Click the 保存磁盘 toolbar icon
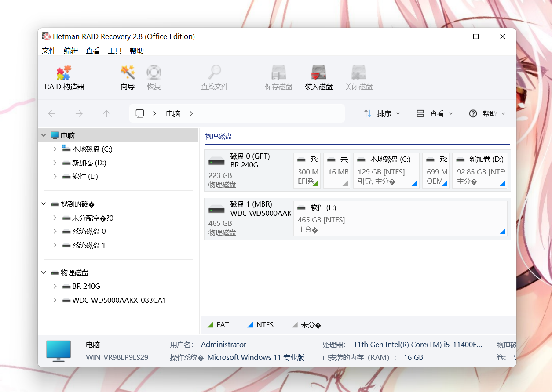 pos(279,73)
